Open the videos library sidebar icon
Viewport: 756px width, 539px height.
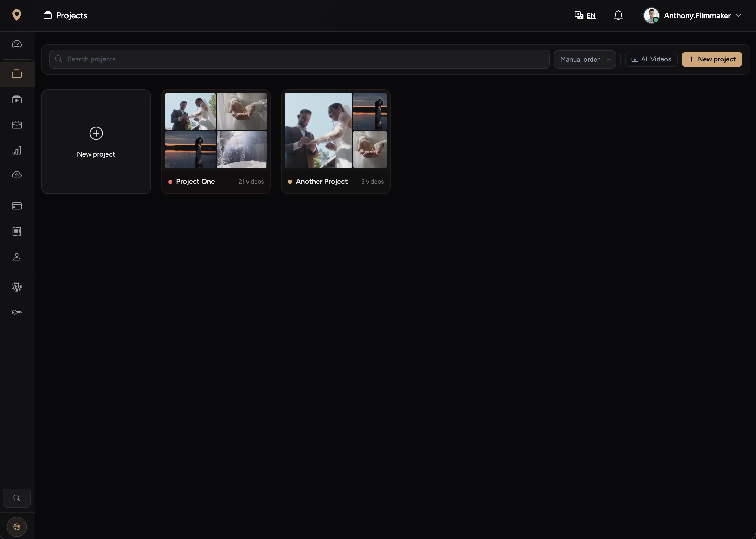coord(17,99)
